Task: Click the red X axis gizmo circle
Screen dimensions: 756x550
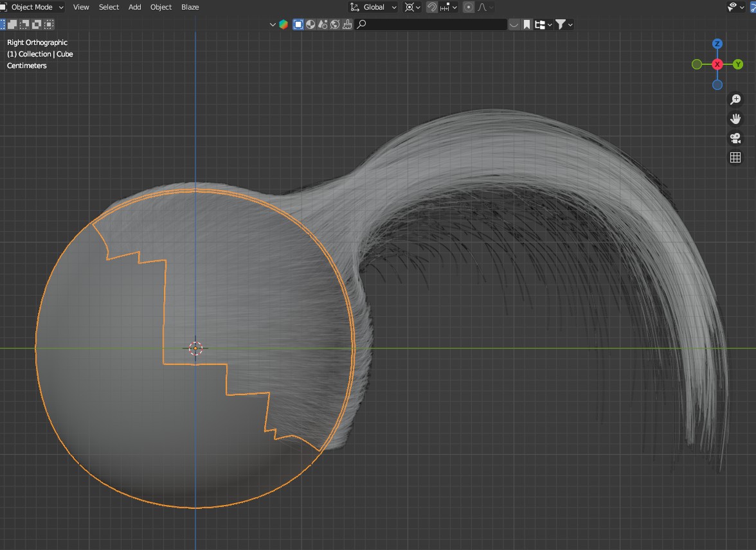Action: coord(717,64)
